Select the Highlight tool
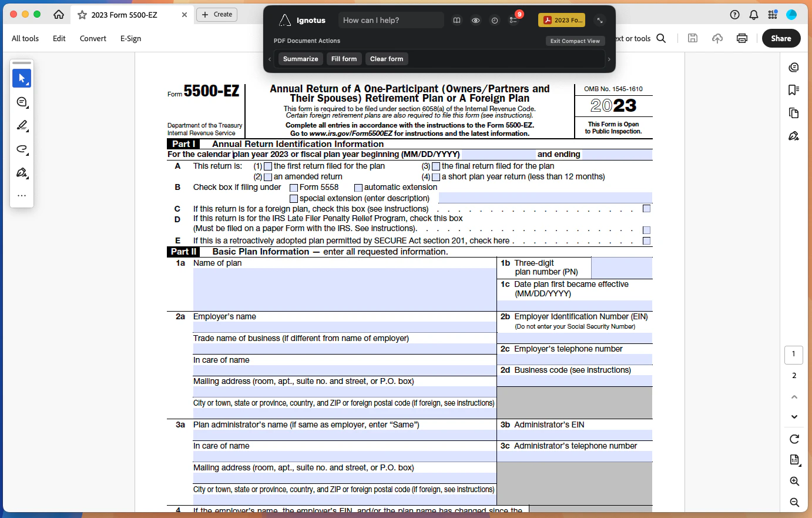Image resolution: width=812 pixels, height=518 pixels. [22, 125]
